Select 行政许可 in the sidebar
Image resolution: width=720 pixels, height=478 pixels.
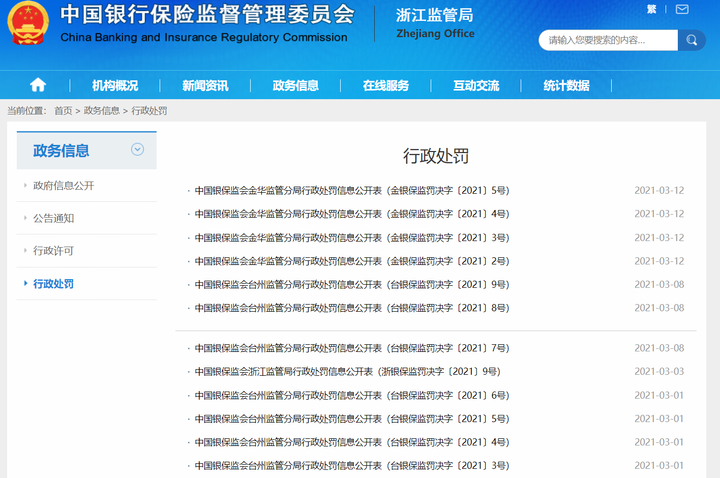click(x=54, y=251)
